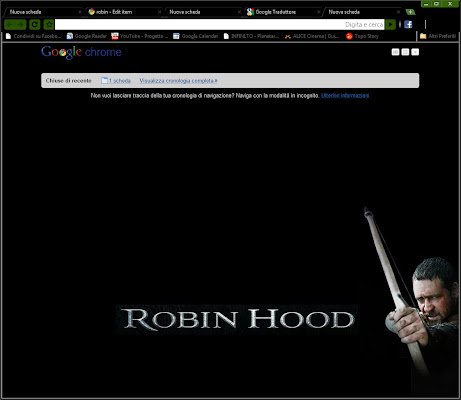The width and height of the screenshot is (461, 400).
Task: Click the Google Traduttore tab favicon
Action: tap(250, 12)
